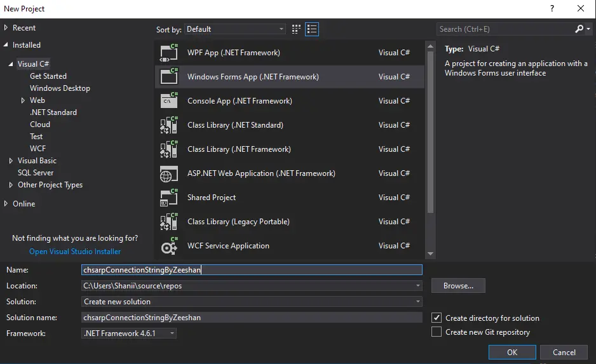Click the Class Library (.NET Framework) icon
Screen dimensions: 596x364
click(169, 149)
